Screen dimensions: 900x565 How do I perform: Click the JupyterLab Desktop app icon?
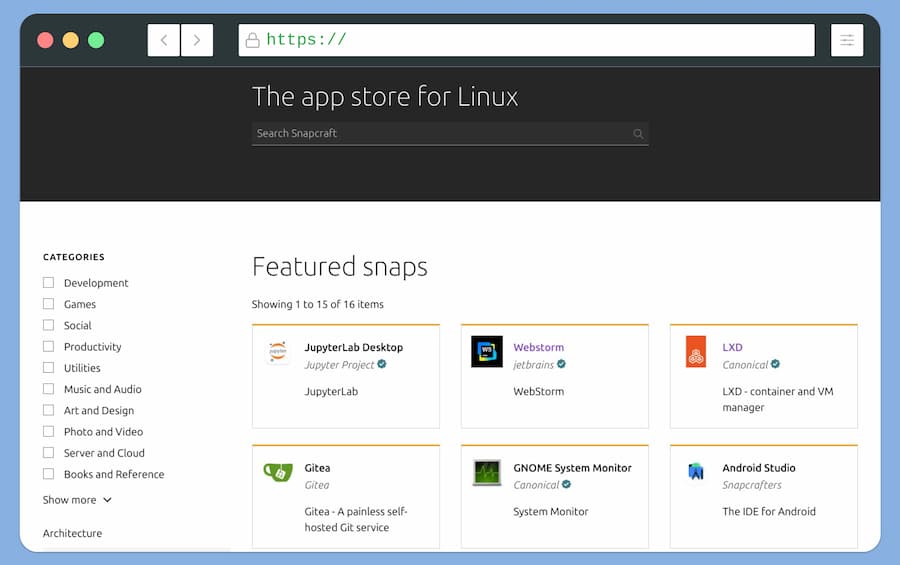coord(278,351)
